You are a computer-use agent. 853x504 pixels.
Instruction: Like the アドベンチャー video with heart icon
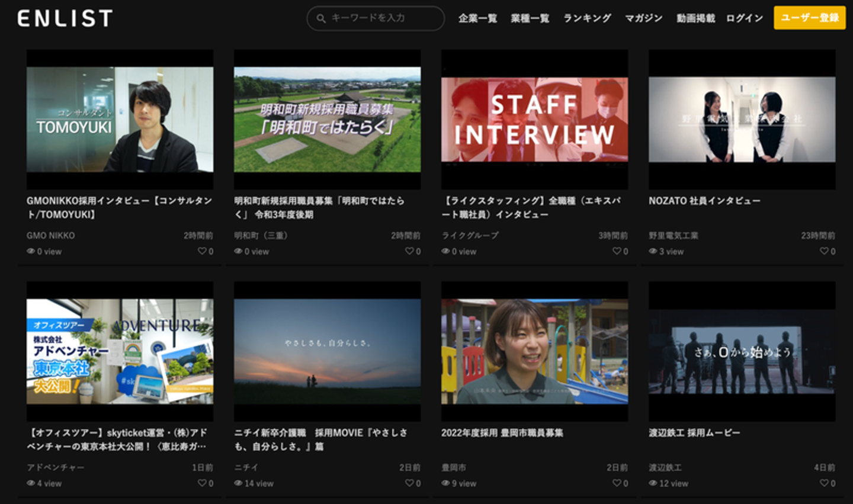[x=202, y=483]
